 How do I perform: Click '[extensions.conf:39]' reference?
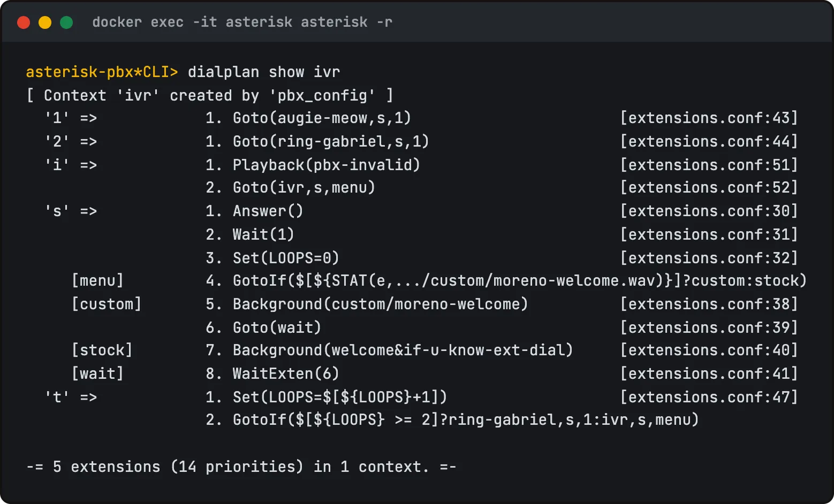709,327
